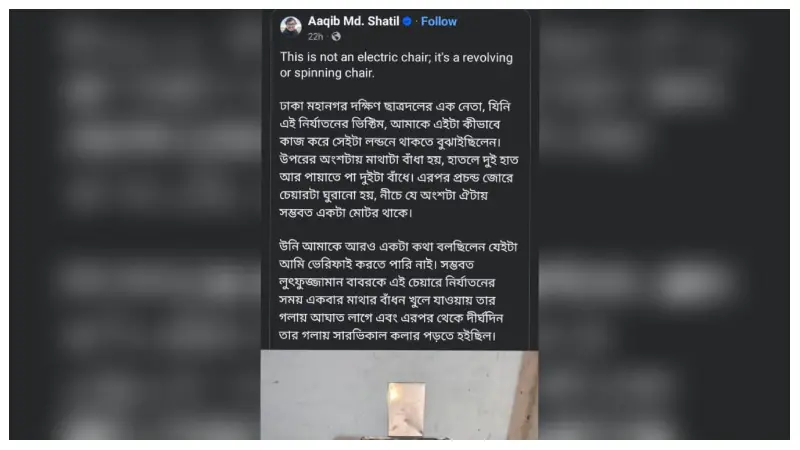The height and width of the screenshot is (450, 800).
Task: Click the paragraph starting 'উনি আমাকে আরও'
Action: [x=399, y=291]
